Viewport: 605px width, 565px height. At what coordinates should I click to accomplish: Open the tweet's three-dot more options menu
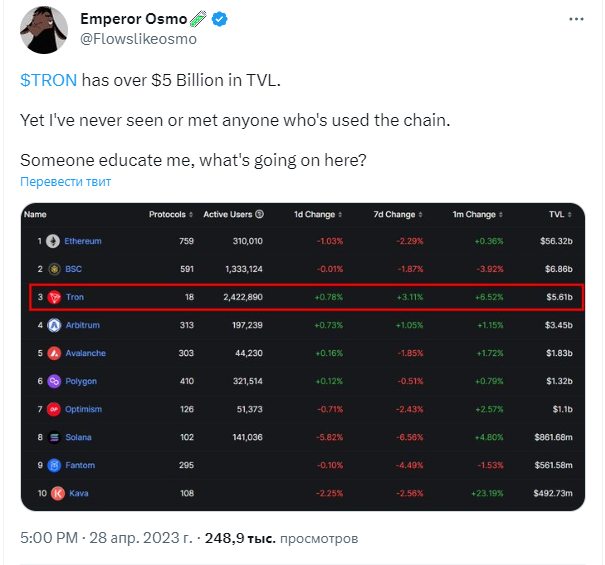pyautogui.click(x=576, y=19)
